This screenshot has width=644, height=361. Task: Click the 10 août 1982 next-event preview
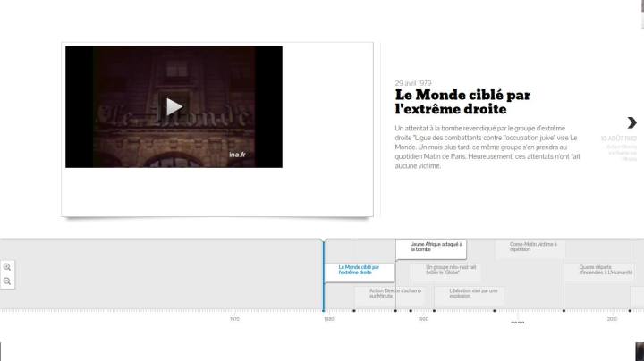(x=619, y=147)
